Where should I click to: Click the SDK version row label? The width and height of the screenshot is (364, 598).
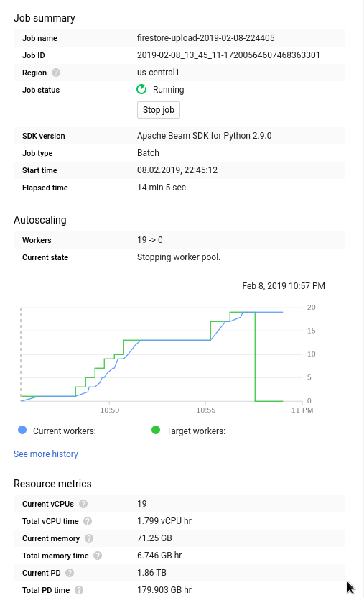43,136
